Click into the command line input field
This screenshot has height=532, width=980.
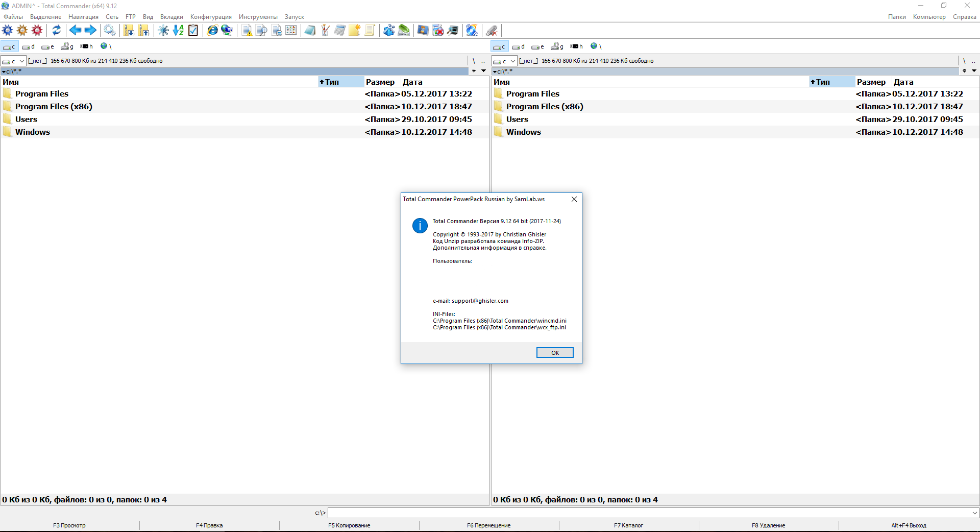point(648,513)
